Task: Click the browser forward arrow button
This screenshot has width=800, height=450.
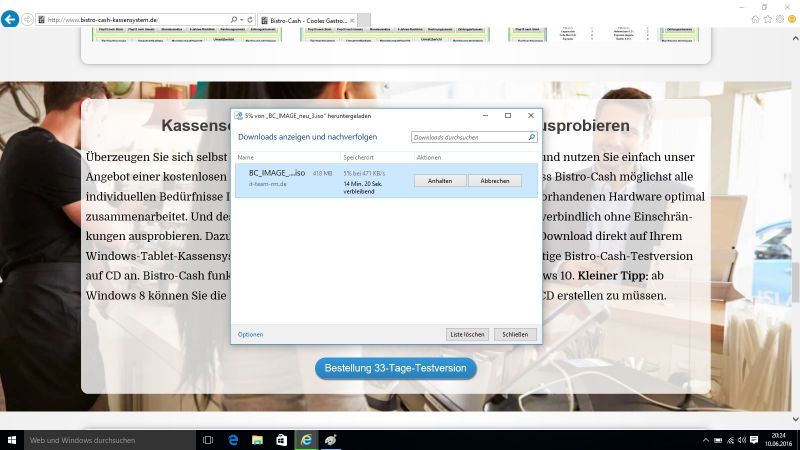Action: pyautogui.click(x=28, y=20)
